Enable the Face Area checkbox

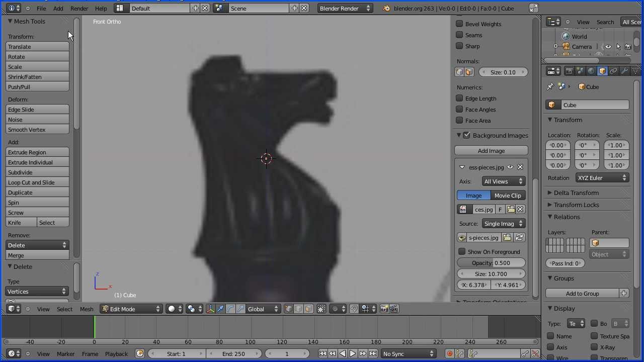[459, 120]
